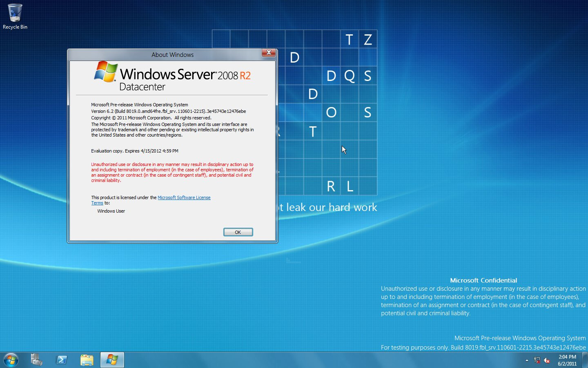Open Windows PowerShell from the taskbar
The width and height of the screenshot is (588, 368).
pos(61,360)
